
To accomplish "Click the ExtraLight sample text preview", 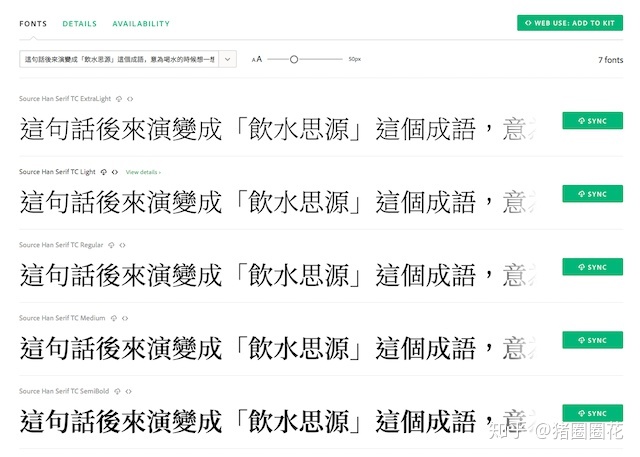I will coord(277,129).
